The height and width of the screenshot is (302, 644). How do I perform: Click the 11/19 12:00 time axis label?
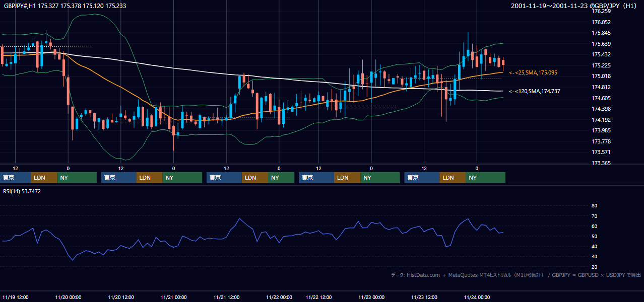[x=16, y=297]
